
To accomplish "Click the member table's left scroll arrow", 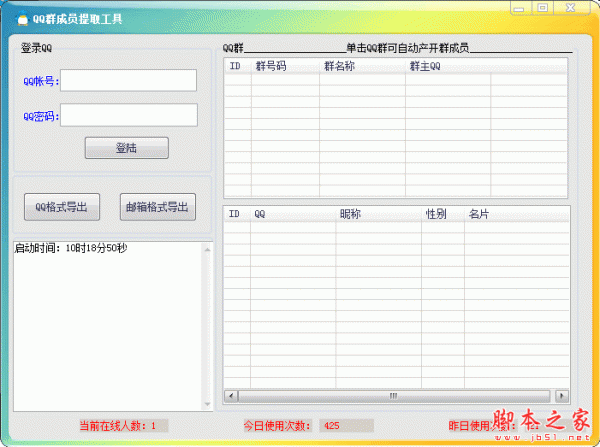I will 231,396.
